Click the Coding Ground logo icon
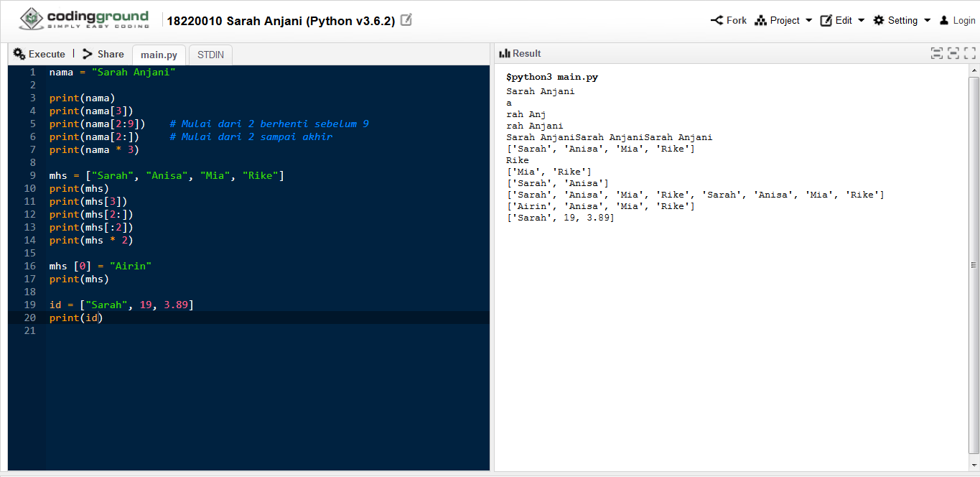 click(x=30, y=19)
